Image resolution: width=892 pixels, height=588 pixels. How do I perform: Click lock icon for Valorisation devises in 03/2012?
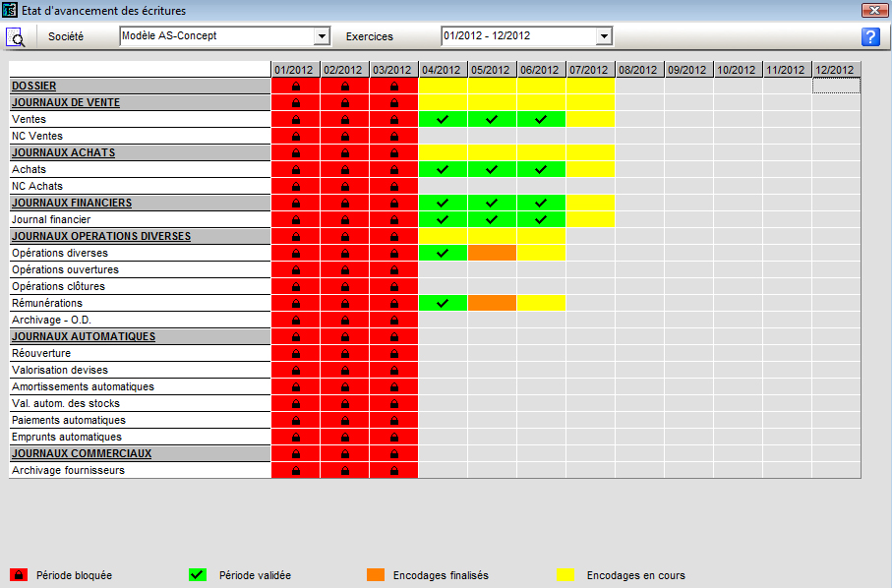pyautogui.click(x=394, y=370)
